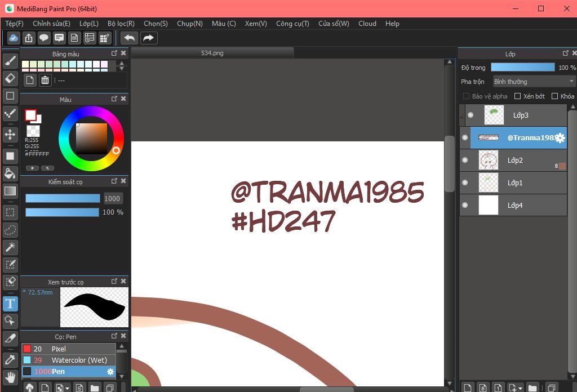577x392 pixels.
Task: Open the Pha trộn blend mode dropdown
Action: tap(534, 81)
